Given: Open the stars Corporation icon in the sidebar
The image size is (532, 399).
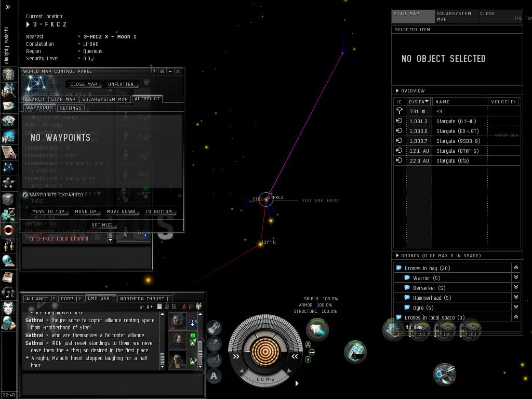Looking at the screenshot, I should (8, 183).
